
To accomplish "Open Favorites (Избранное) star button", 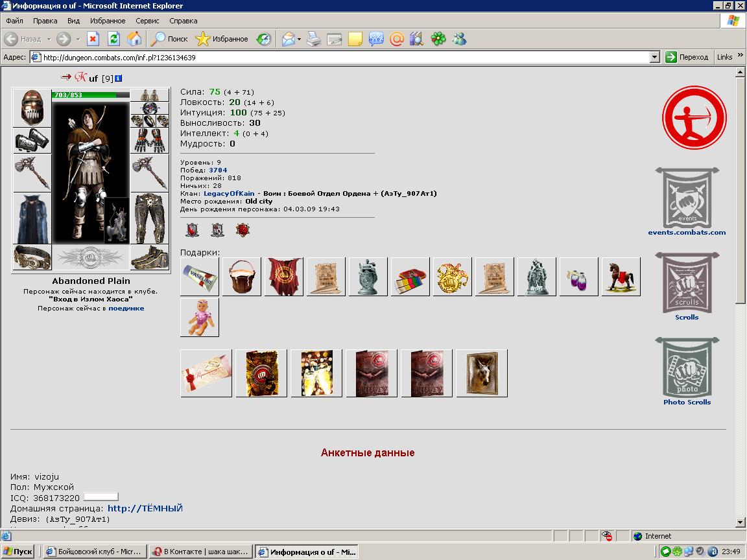I will (x=222, y=39).
